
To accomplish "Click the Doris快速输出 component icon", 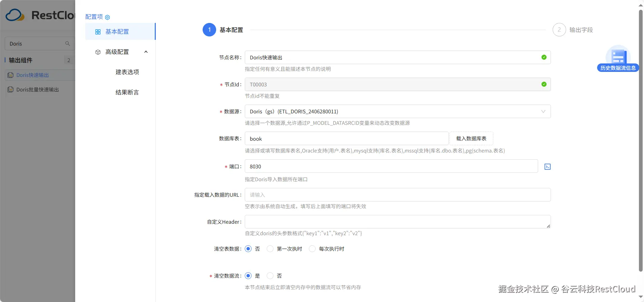I will [10, 75].
